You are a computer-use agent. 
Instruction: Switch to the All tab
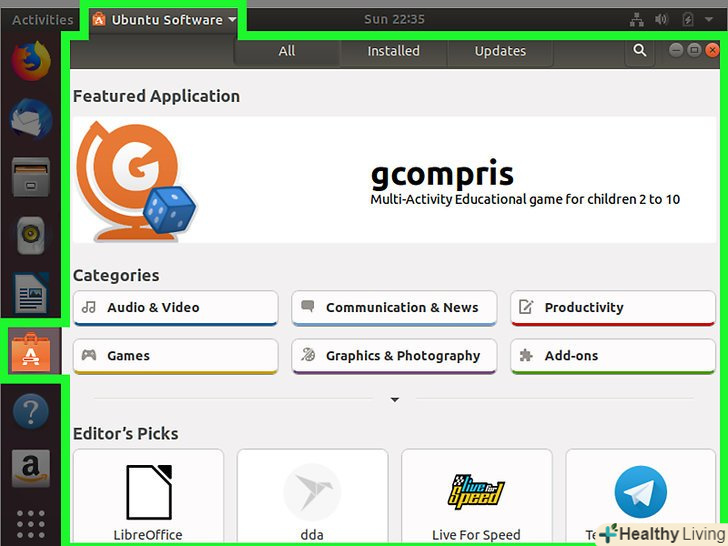(x=287, y=51)
